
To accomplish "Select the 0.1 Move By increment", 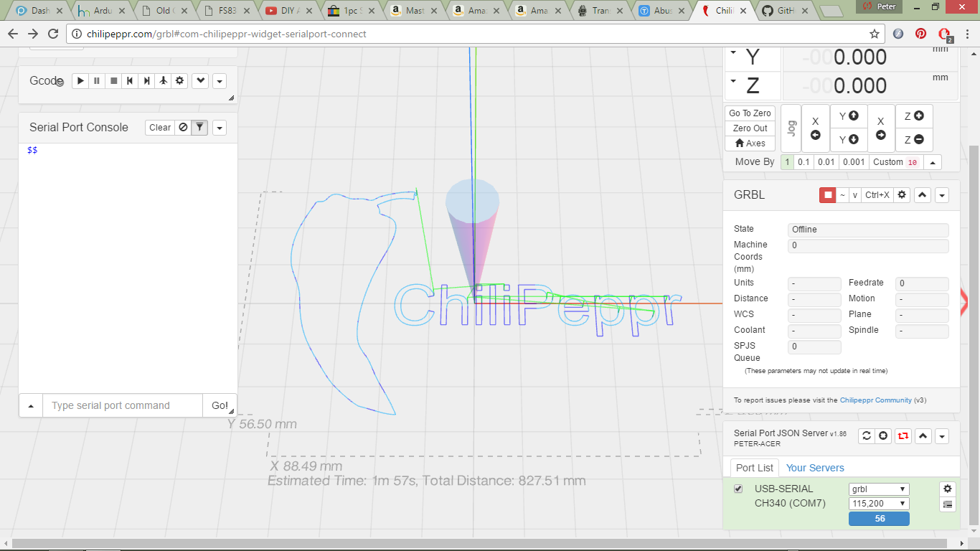I will tap(804, 162).
